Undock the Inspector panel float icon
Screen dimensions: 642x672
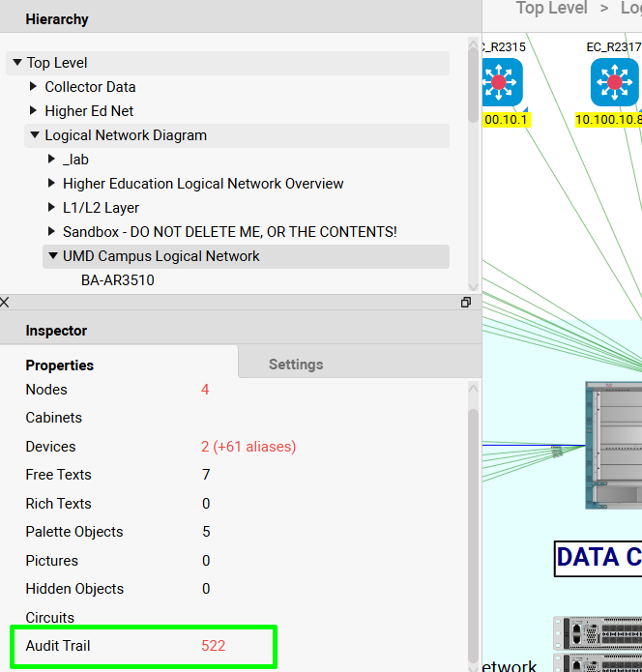pyautogui.click(x=466, y=303)
